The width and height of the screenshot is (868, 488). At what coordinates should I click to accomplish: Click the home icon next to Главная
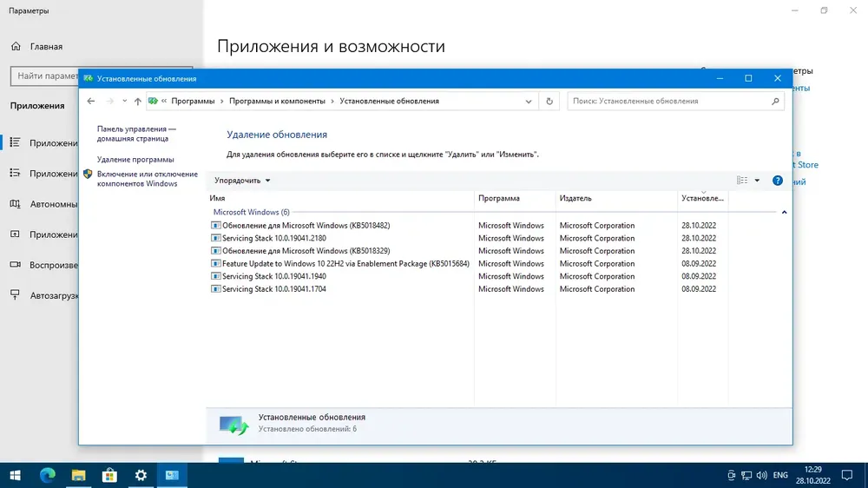pyautogui.click(x=16, y=47)
